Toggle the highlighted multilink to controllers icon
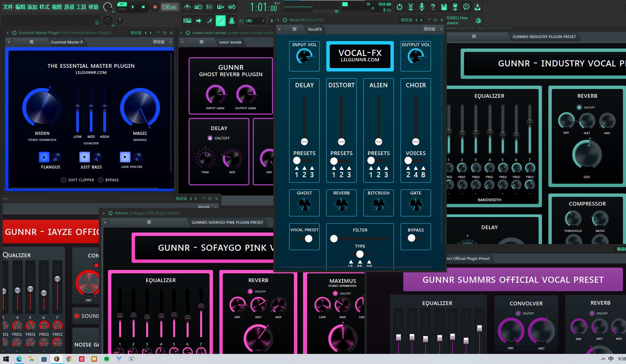The image size is (626, 364). tap(221, 21)
